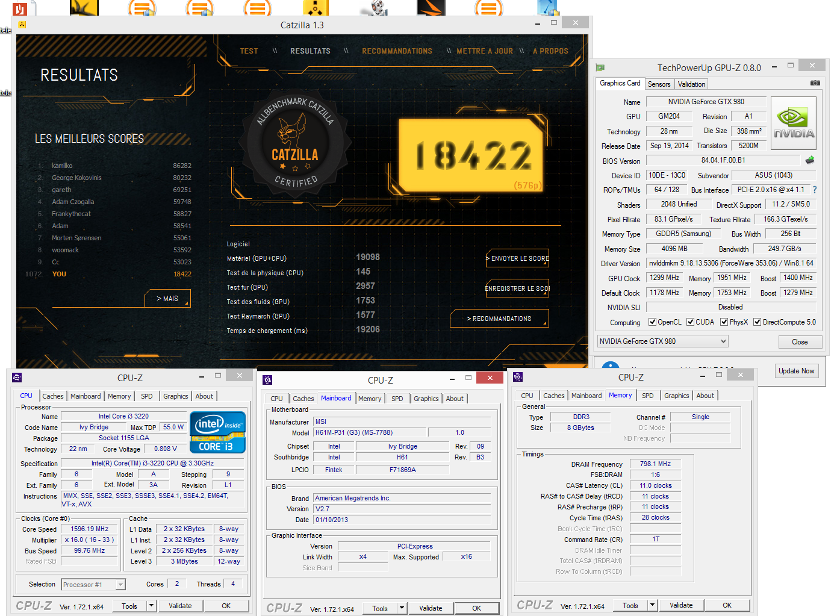The image size is (840, 616).
Task: Toggle the OpenCL checkbox in GPU-Z
Action: (x=652, y=322)
